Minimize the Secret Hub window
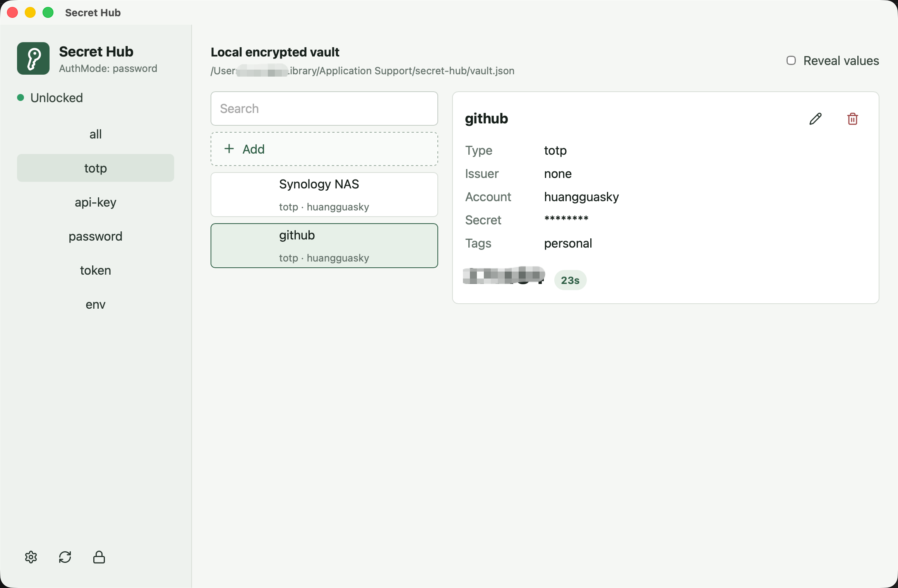Screen dimensions: 898x588 point(30,12)
